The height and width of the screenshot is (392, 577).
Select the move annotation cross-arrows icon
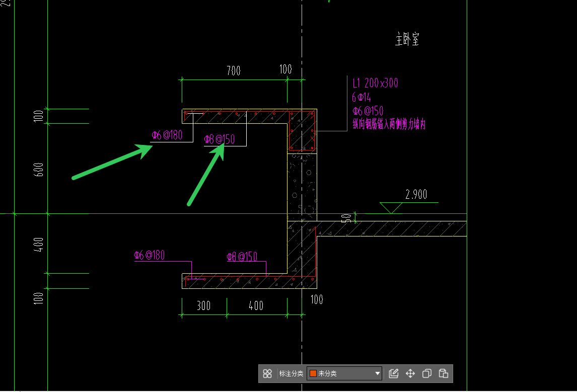[x=410, y=373]
